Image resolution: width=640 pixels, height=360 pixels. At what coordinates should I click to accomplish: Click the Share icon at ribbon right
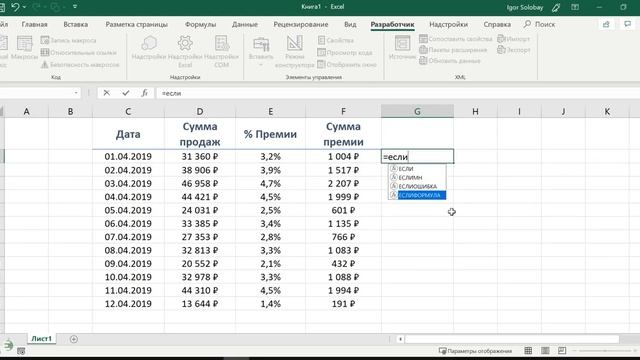[x=606, y=24]
